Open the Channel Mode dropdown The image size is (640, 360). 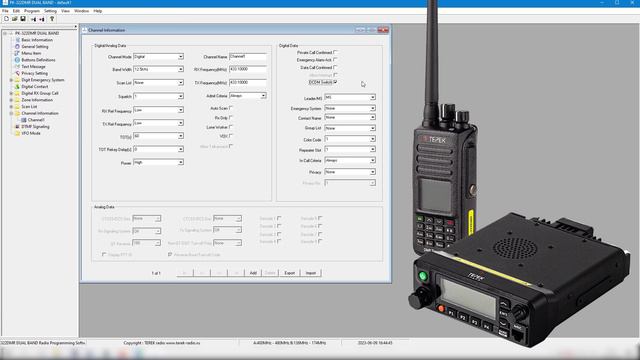pos(180,57)
